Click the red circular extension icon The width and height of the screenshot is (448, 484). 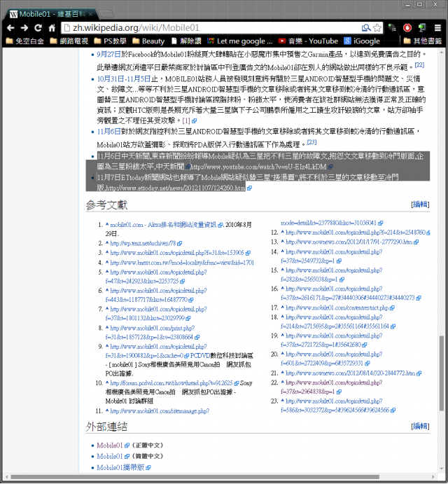(x=407, y=28)
